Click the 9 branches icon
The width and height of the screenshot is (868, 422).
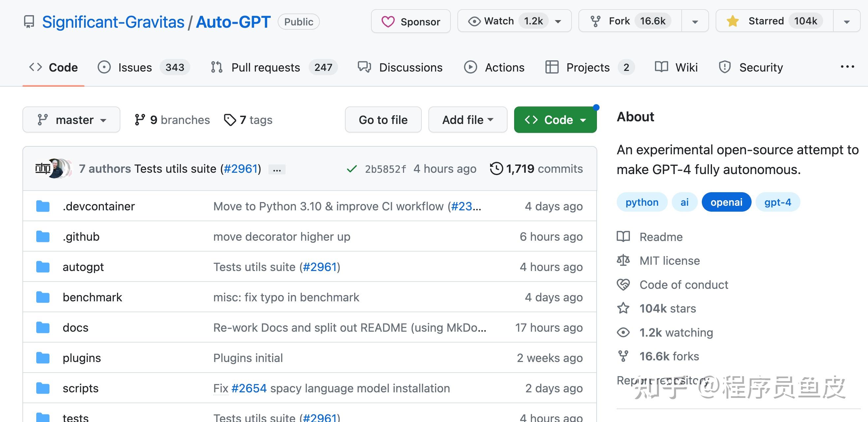[139, 120]
